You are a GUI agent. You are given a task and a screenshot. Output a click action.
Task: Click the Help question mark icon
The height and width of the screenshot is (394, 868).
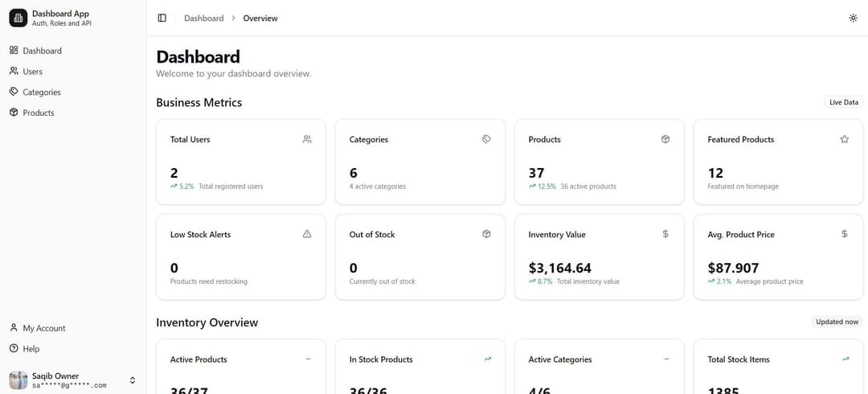[14, 348]
